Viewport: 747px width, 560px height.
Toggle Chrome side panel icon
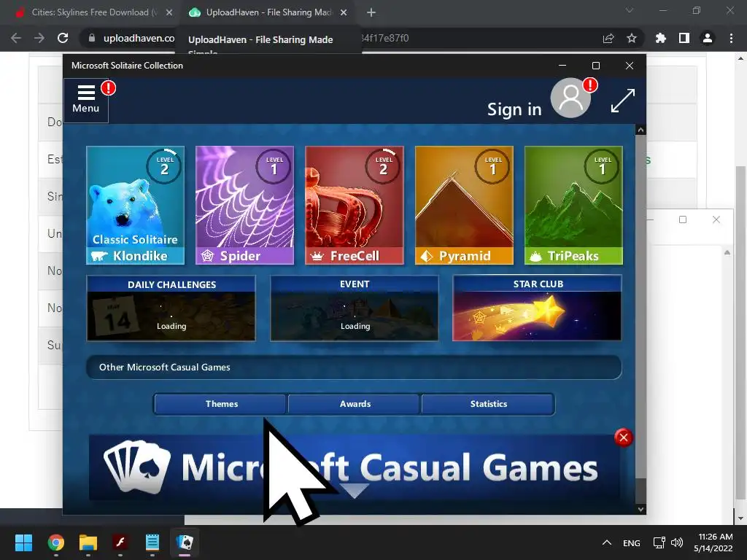point(684,38)
